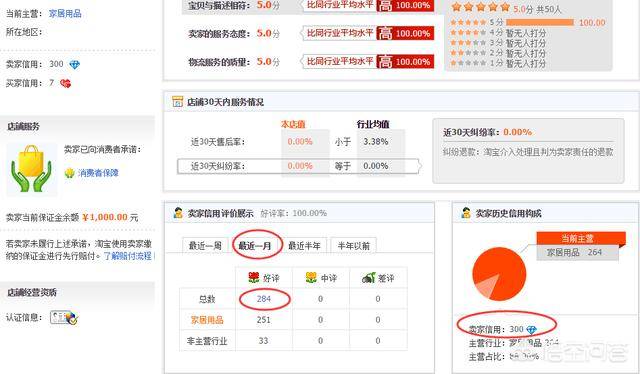The height and width of the screenshot is (374, 640).
Task: Click the 卖家历史信用构成 person icon
Action: 466,213
